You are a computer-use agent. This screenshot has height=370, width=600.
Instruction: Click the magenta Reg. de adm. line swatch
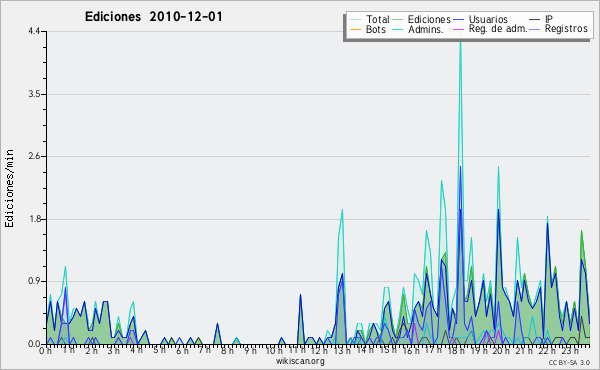point(458,29)
